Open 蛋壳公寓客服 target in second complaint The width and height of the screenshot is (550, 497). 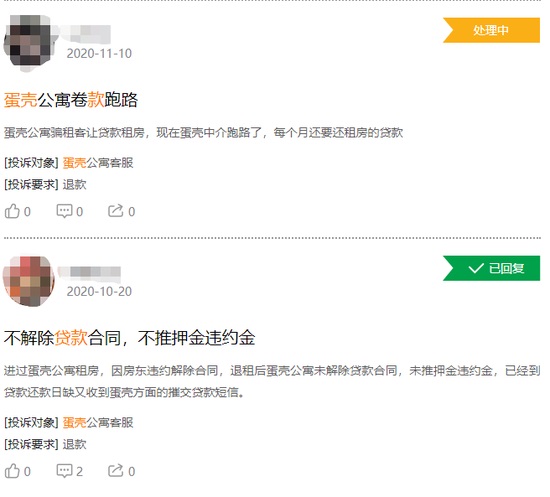click(x=98, y=422)
